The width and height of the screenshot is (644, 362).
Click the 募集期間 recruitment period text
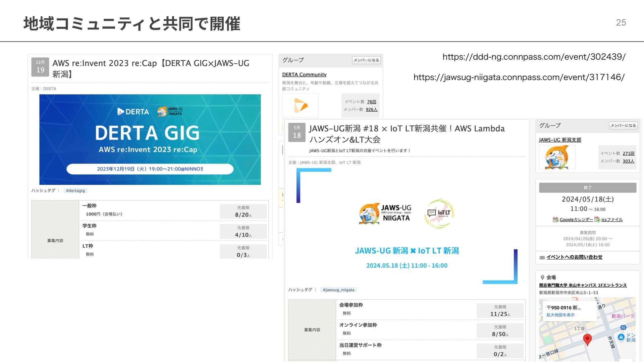[588, 239]
